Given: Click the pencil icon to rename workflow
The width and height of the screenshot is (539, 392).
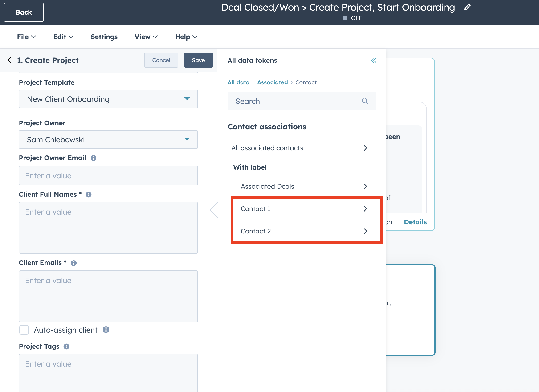Looking at the screenshot, I should click(x=467, y=7).
